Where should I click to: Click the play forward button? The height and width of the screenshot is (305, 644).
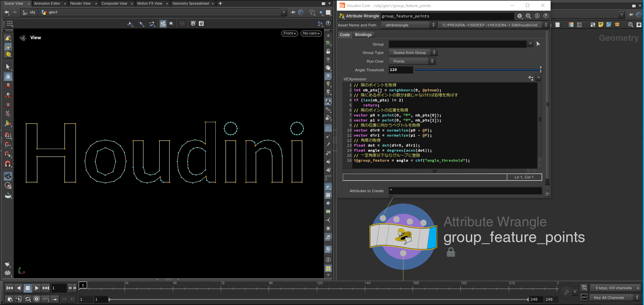(x=37, y=288)
